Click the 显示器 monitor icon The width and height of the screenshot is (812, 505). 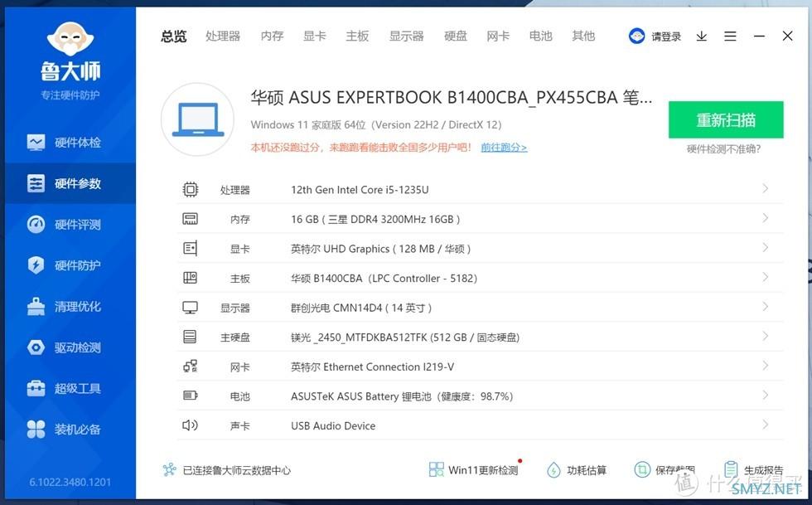(190, 308)
